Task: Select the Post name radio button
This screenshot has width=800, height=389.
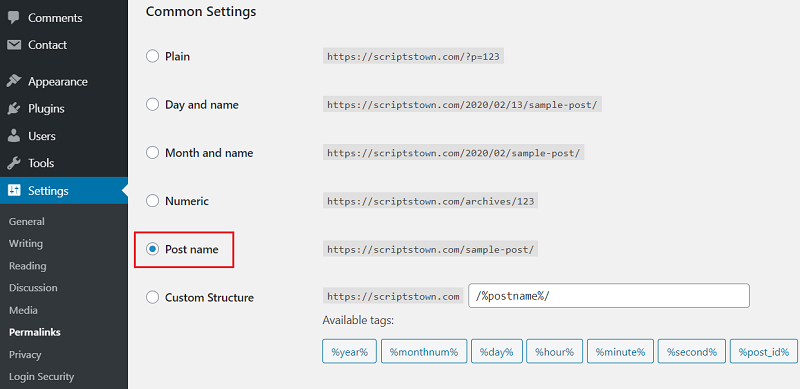Action: click(x=153, y=249)
